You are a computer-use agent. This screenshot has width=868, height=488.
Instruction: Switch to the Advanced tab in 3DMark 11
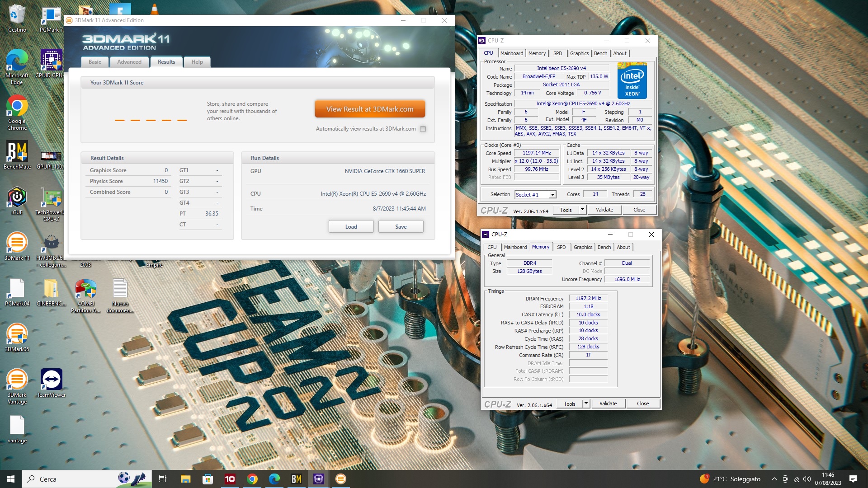coord(129,62)
